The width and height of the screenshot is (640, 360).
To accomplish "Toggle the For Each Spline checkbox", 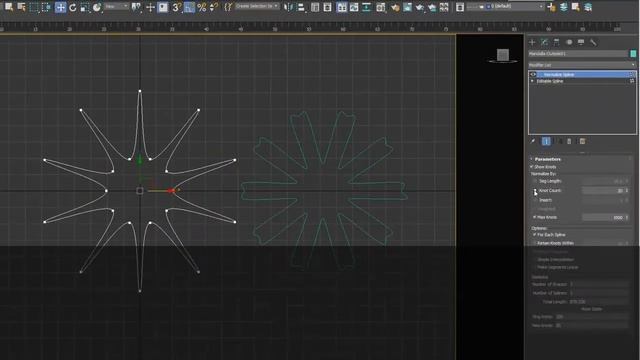I will (534, 235).
